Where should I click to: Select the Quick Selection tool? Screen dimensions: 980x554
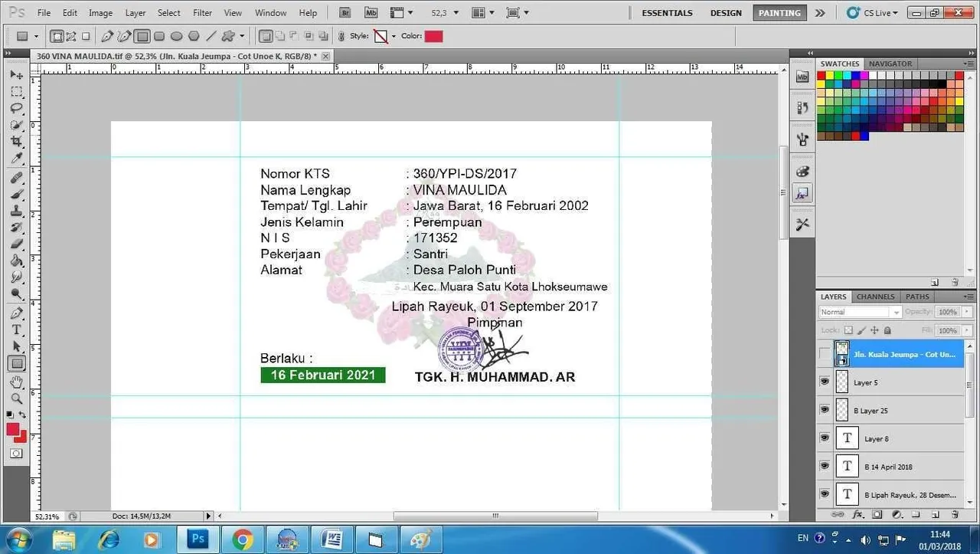click(x=16, y=125)
